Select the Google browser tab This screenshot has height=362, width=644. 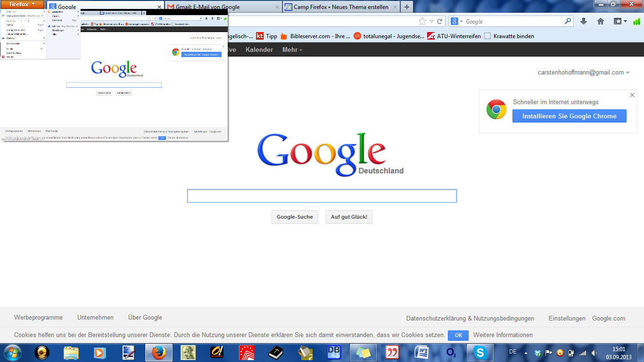[105, 7]
